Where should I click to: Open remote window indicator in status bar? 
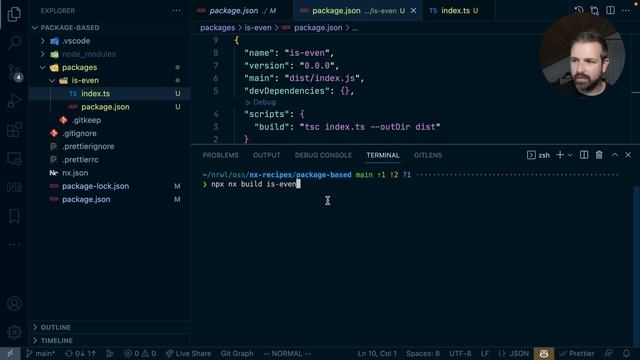coord(10,353)
